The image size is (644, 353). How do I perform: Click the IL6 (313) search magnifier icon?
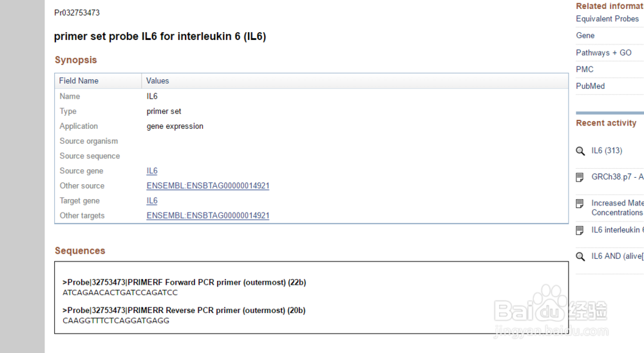pos(580,151)
